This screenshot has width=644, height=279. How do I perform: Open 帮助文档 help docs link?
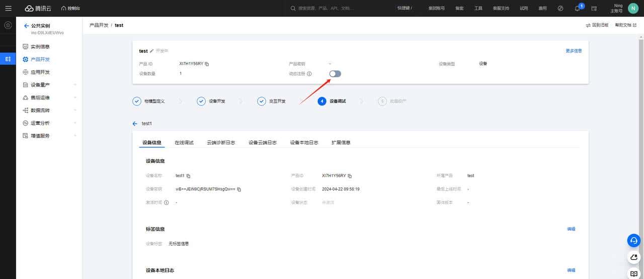click(x=626, y=25)
